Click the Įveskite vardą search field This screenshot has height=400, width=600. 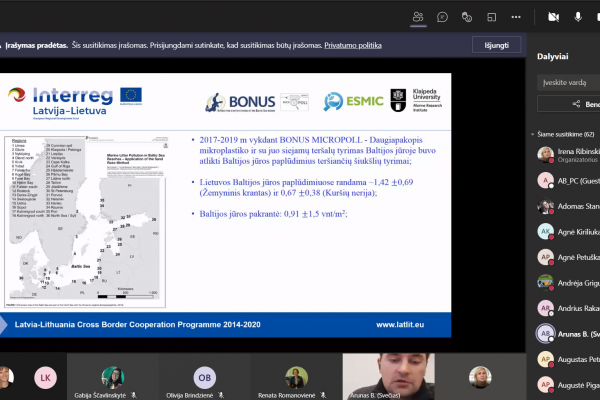pyautogui.click(x=569, y=82)
